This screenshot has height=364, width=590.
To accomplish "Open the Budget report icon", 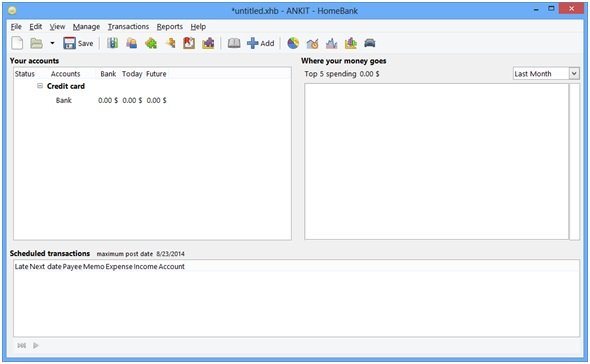I will click(x=350, y=43).
